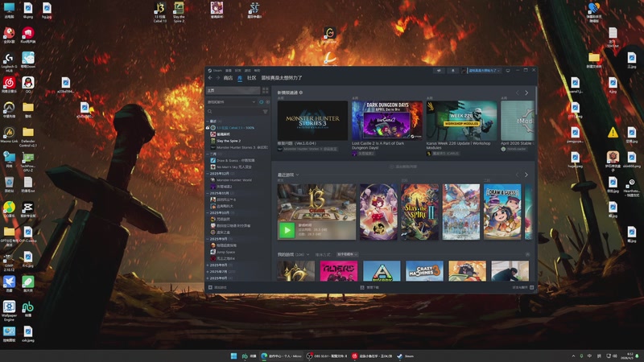
Task: Click inside the library search field
Action: [237, 111]
